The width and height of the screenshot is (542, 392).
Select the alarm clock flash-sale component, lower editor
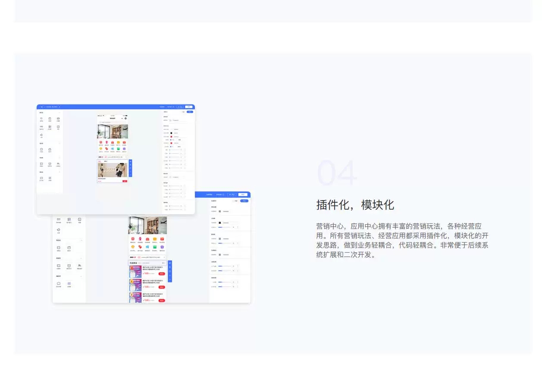(69, 266)
